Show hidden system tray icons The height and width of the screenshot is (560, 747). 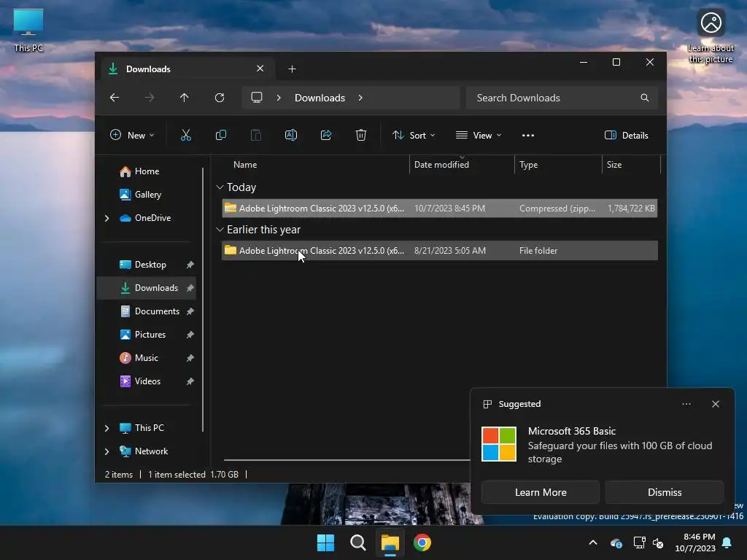(593, 542)
